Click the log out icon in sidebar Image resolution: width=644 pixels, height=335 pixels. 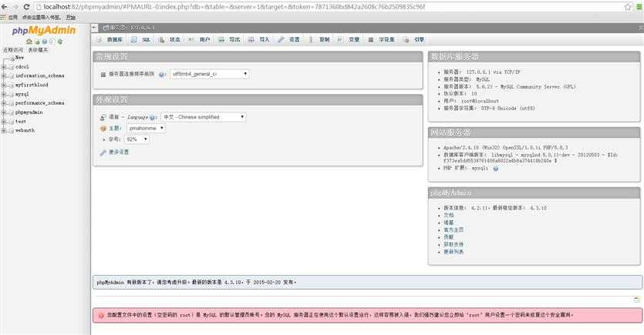(37, 42)
